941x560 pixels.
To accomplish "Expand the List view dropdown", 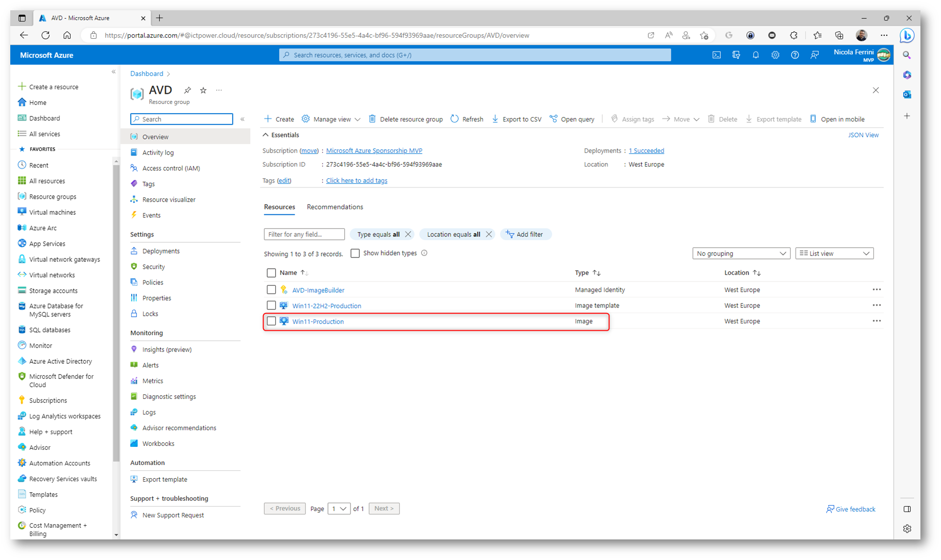I will tap(834, 254).
